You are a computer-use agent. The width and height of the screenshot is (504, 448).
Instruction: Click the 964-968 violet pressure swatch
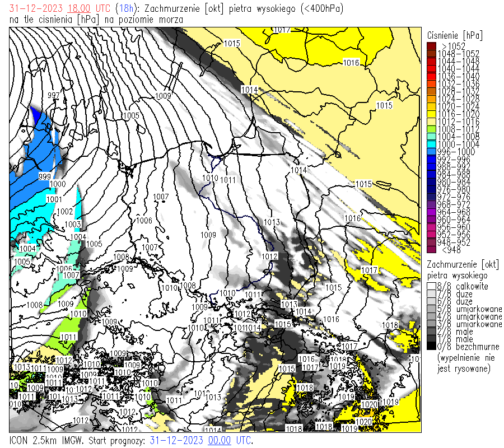click(431, 212)
